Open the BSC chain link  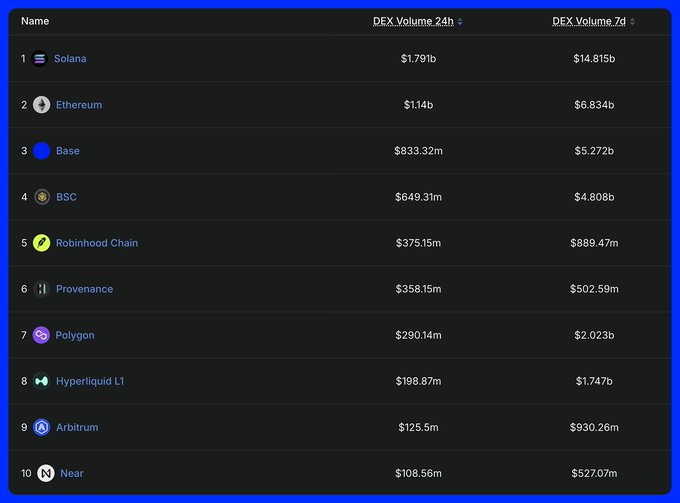(66, 197)
